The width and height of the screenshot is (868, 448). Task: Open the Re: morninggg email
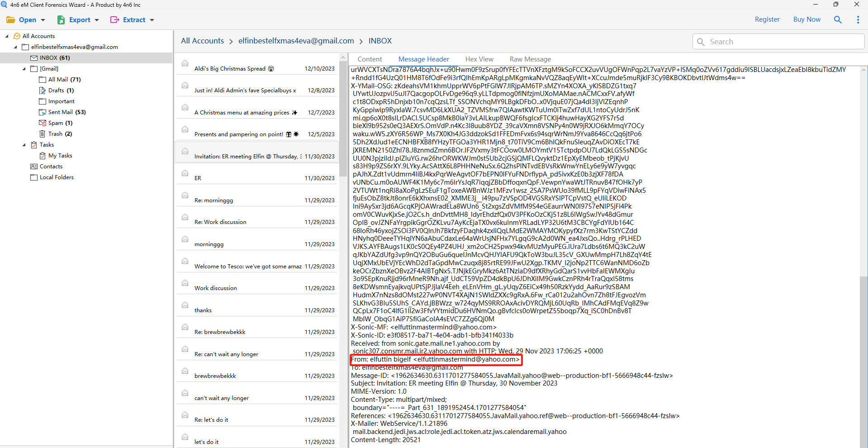click(x=257, y=196)
